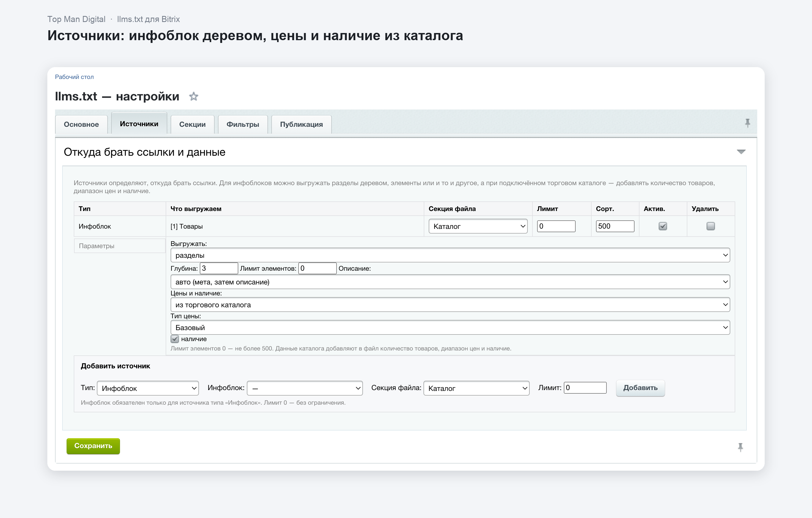Open the 'Цены и наличие' dropdown
812x518 pixels.
tap(450, 305)
